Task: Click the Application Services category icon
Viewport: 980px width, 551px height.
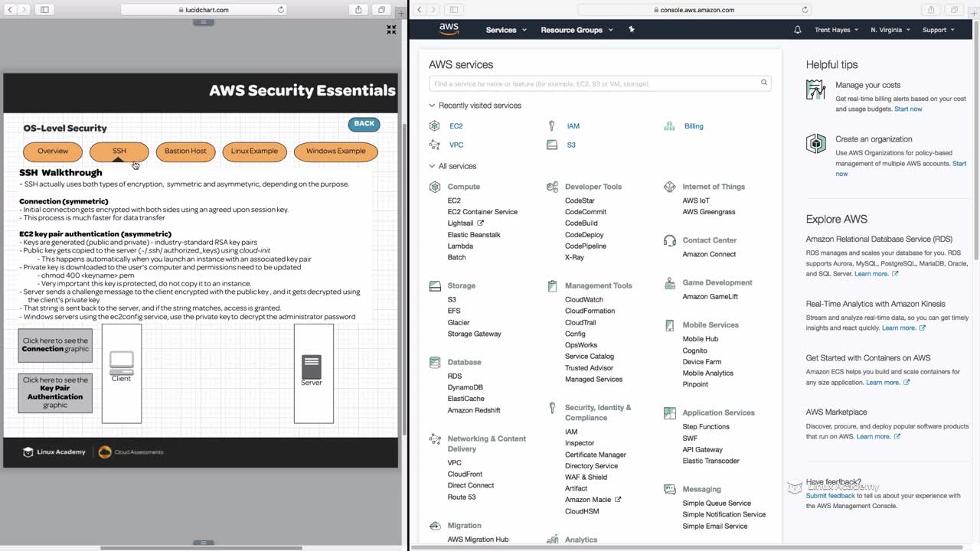Action: point(670,412)
